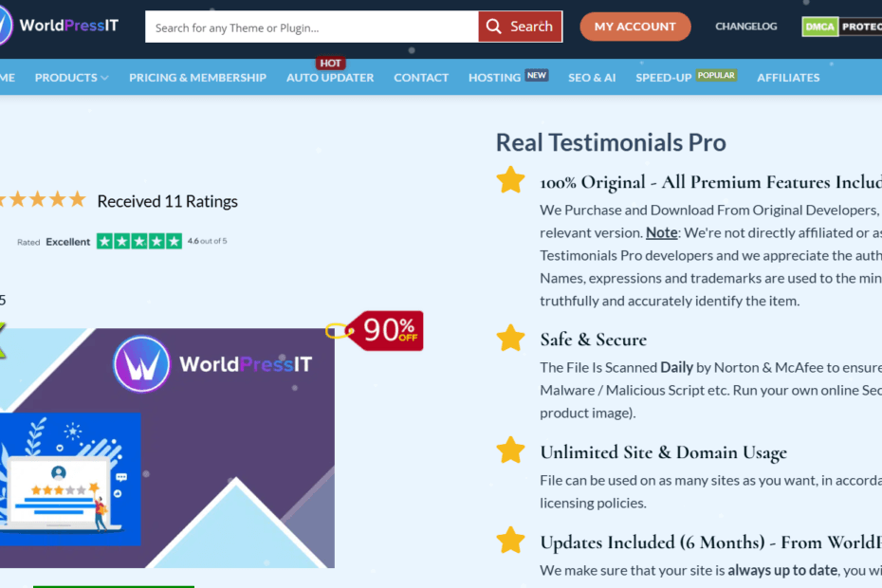Click the star beside Unlimited Site & Domain Usage
This screenshot has height=588, width=882.
coord(511,450)
